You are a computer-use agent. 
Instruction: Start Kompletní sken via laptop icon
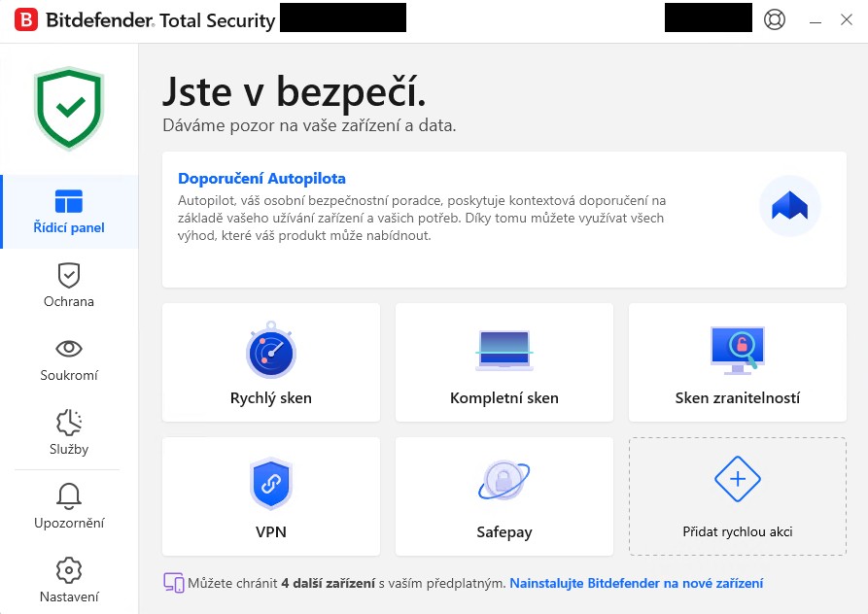tap(503, 352)
